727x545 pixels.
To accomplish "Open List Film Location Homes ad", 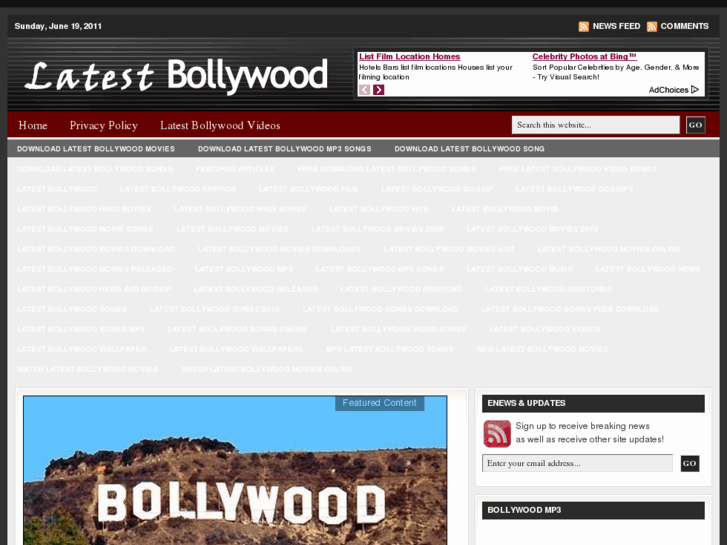I will pos(409,57).
